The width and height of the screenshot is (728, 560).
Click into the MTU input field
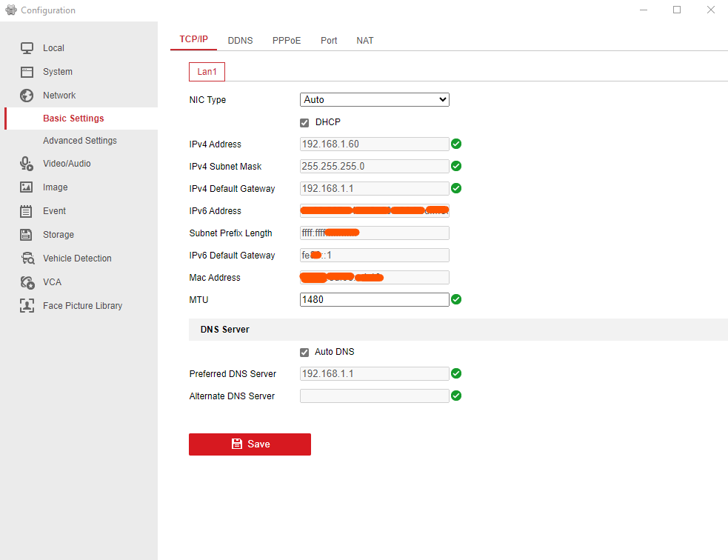[x=375, y=300]
